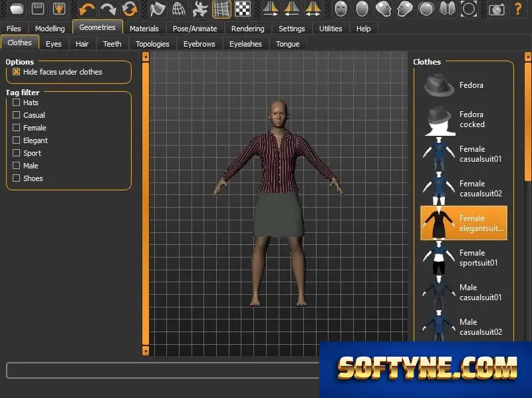The width and height of the screenshot is (532, 398).
Task: Toggle the checkerboard background icon
Action: 243,9
